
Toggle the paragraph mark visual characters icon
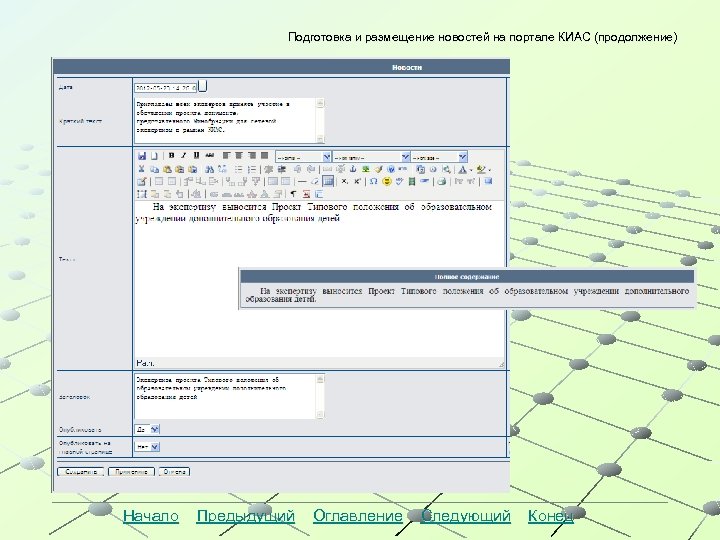tap(293, 194)
